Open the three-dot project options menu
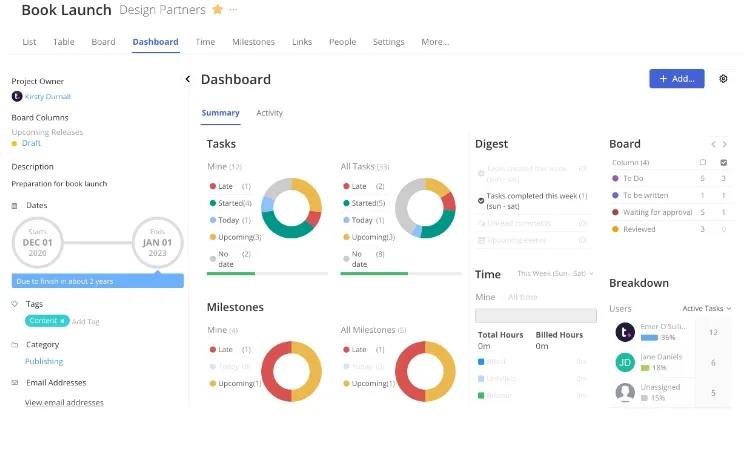The width and height of the screenshot is (744, 451). pos(233,9)
